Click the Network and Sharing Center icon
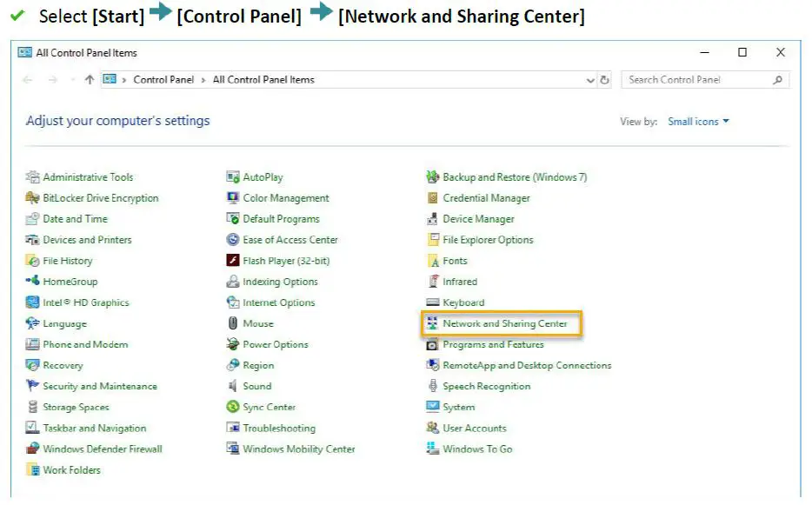Viewport: 812px width, 505px height. click(x=432, y=324)
